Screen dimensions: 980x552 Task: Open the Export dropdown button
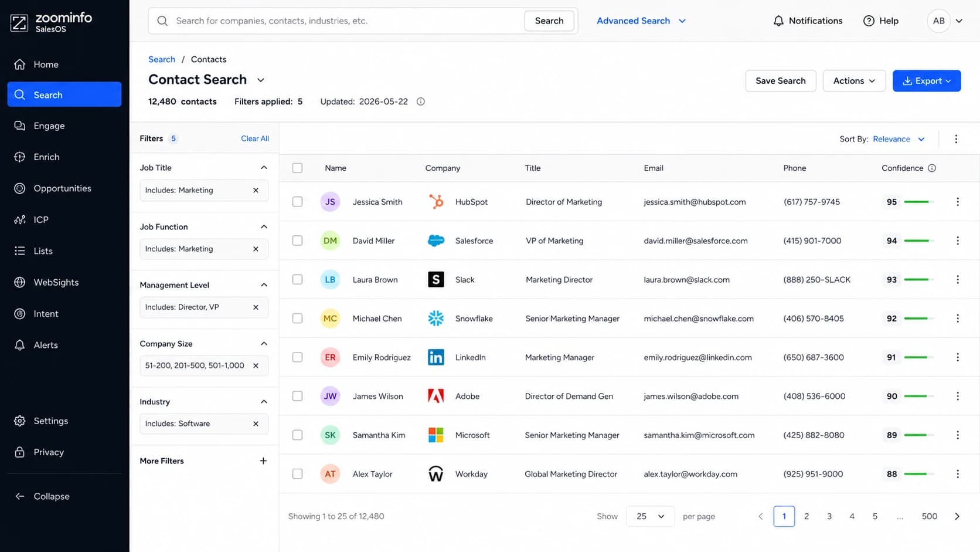[927, 81]
